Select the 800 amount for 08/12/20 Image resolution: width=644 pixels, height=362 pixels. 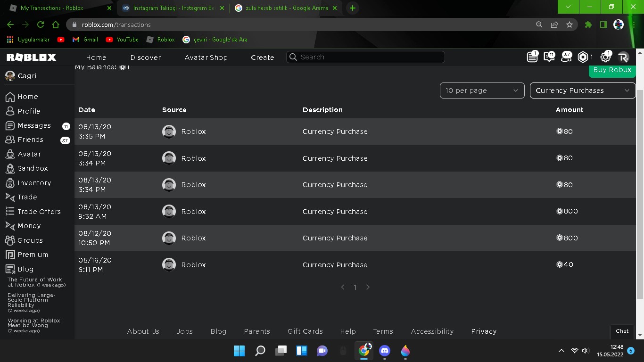567,238
